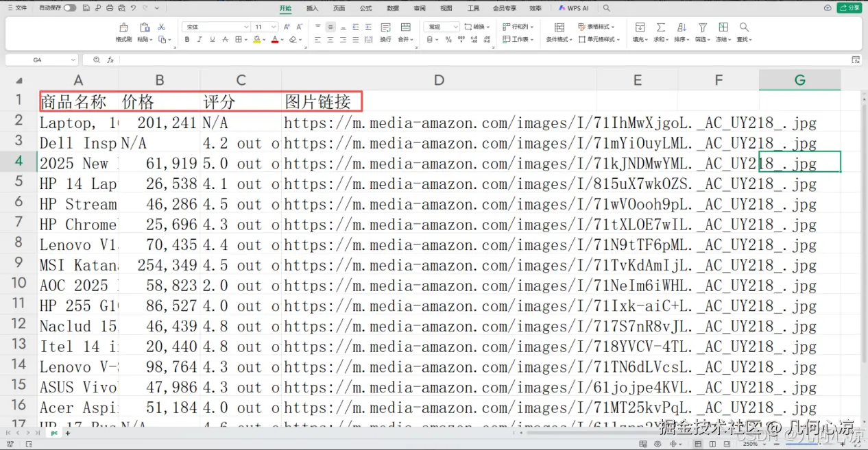This screenshot has height=450, width=868.
Task: Switch to the Page (页面) tab
Action: point(339,8)
